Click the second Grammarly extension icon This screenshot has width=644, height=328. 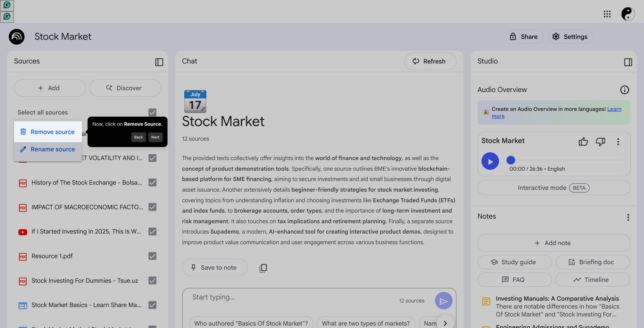click(7, 16)
